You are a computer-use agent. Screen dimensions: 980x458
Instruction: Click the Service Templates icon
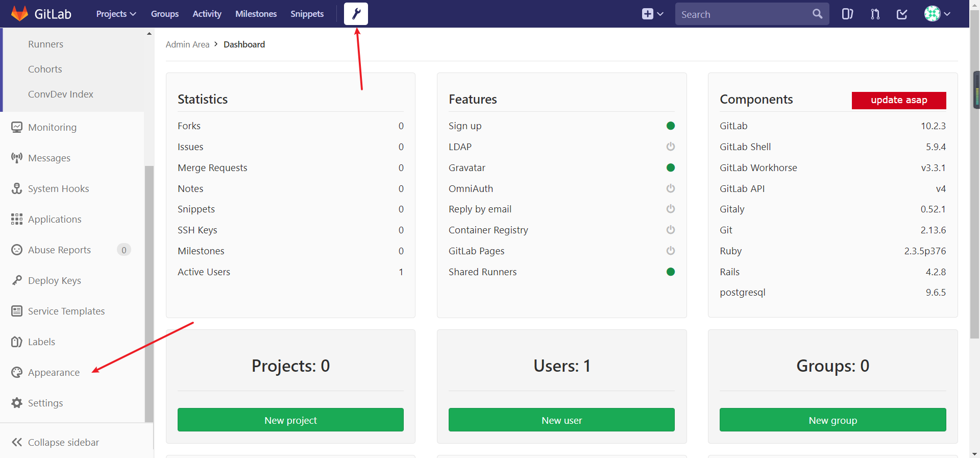[x=17, y=311]
